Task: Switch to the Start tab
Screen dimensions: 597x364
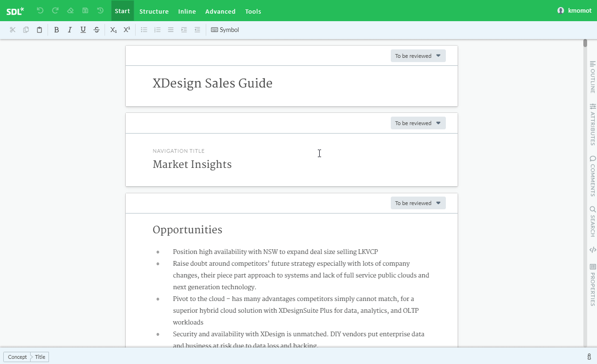Action: pyautogui.click(x=122, y=11)
